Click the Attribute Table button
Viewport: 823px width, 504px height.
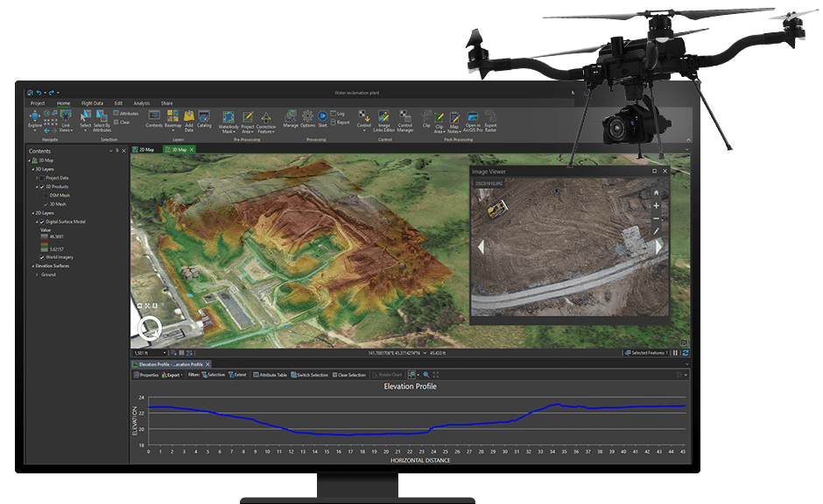[271, 374]
